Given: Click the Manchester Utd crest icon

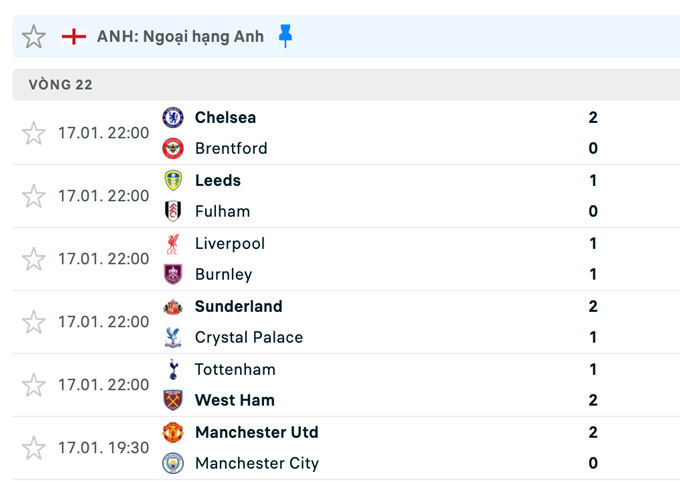Looking at the screenshot, I should click(173, 432).
